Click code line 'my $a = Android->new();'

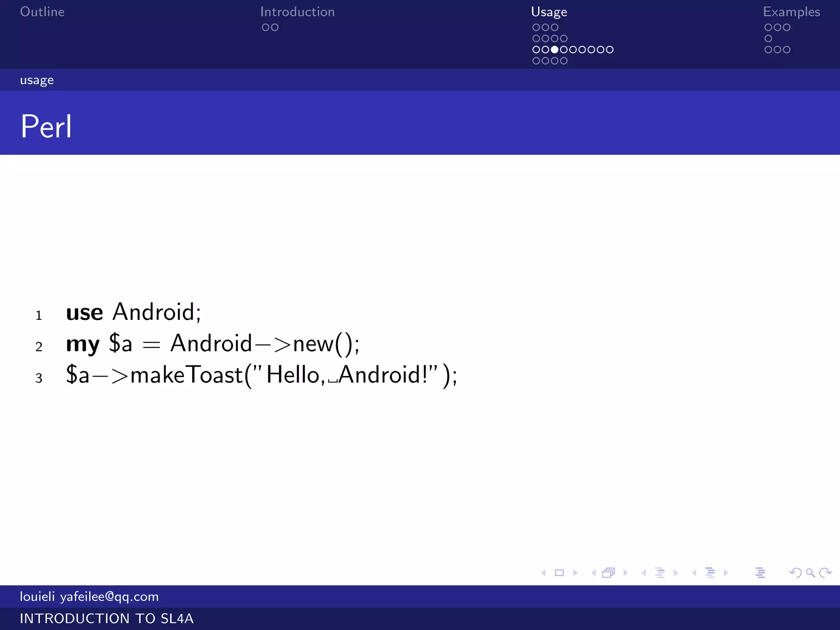coord(213,343)
